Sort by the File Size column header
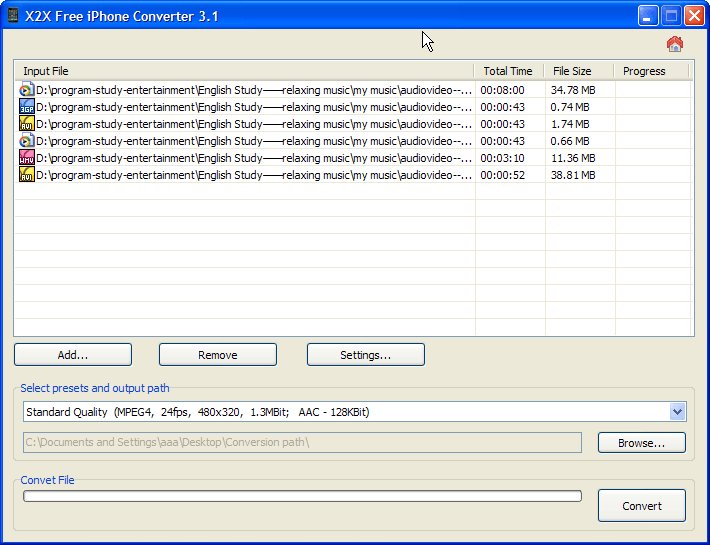This screenshot has height=545, width=710. 579,71
